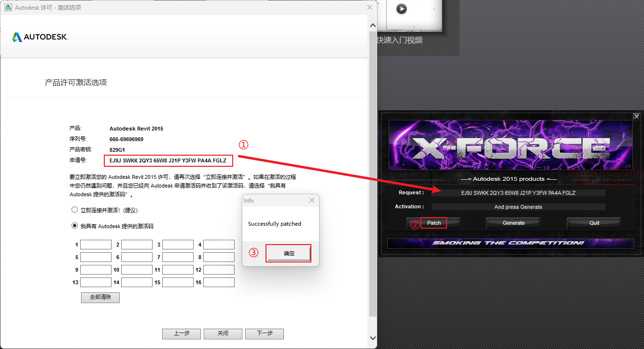Click activation code field 8
The height and width of the screenshot is (349, 644).
tap(219, 257)
